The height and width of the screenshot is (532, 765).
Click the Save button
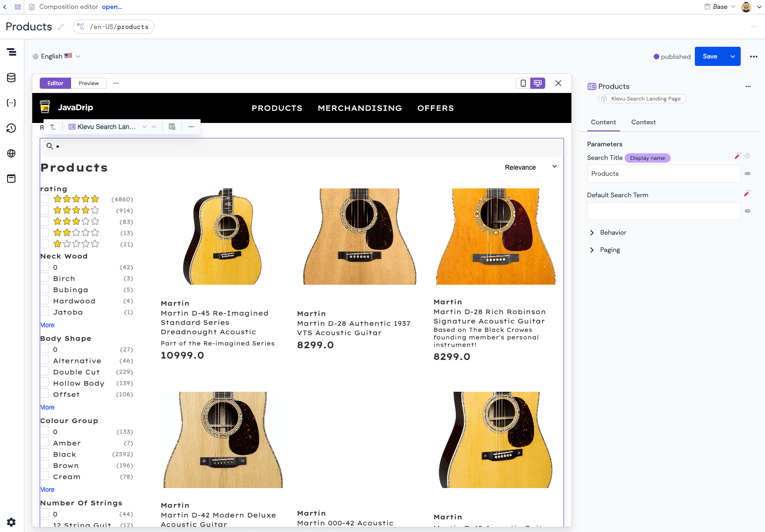pyautogui.click(x=710, y=57)
